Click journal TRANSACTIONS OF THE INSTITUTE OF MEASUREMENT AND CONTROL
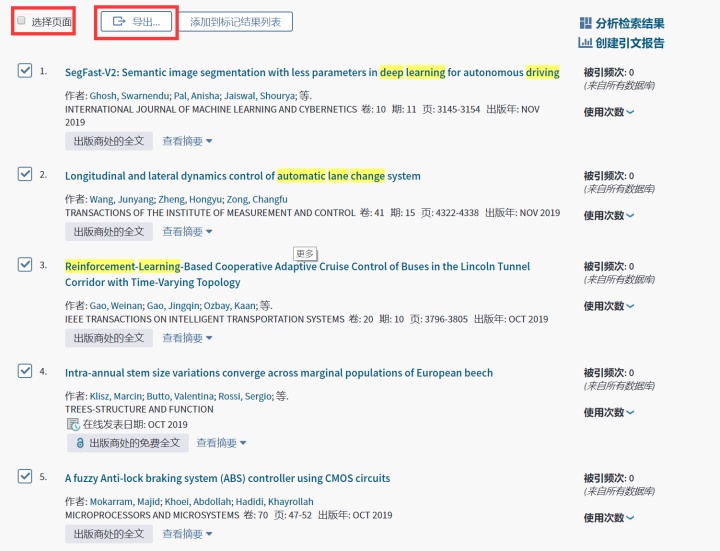The width and height of the screenshot is (720, 551). point(210,213)
